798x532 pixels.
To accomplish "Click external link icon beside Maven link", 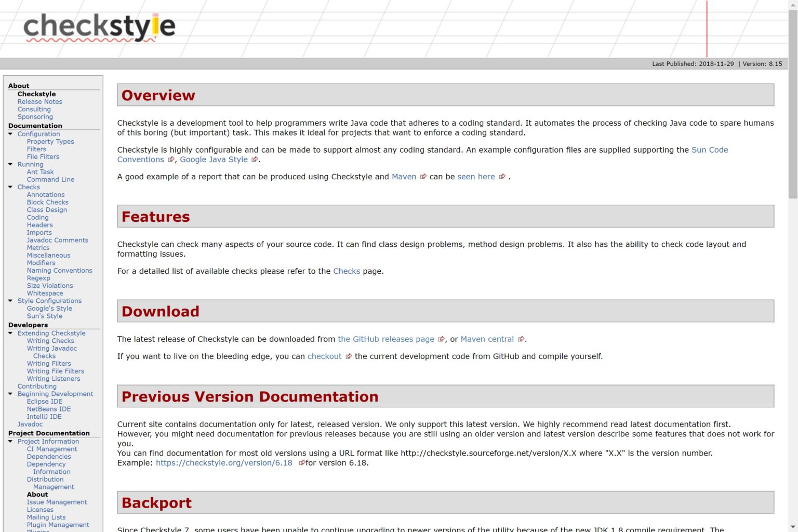I will [423, 177].
